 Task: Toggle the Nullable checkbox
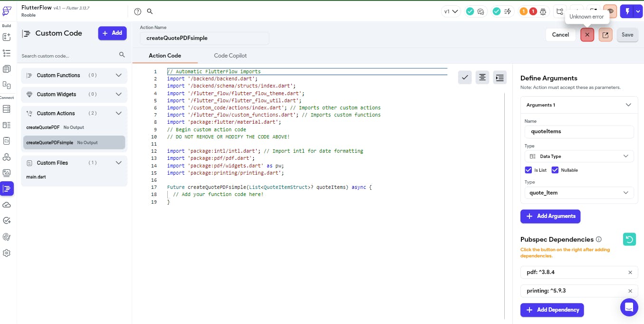pyautogui.click(x=555, y=170)
